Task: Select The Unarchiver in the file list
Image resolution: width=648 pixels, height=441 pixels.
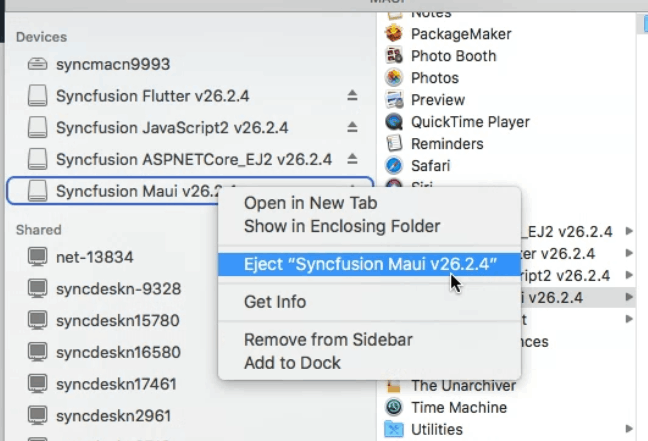Action: click(x=464, y=386)
